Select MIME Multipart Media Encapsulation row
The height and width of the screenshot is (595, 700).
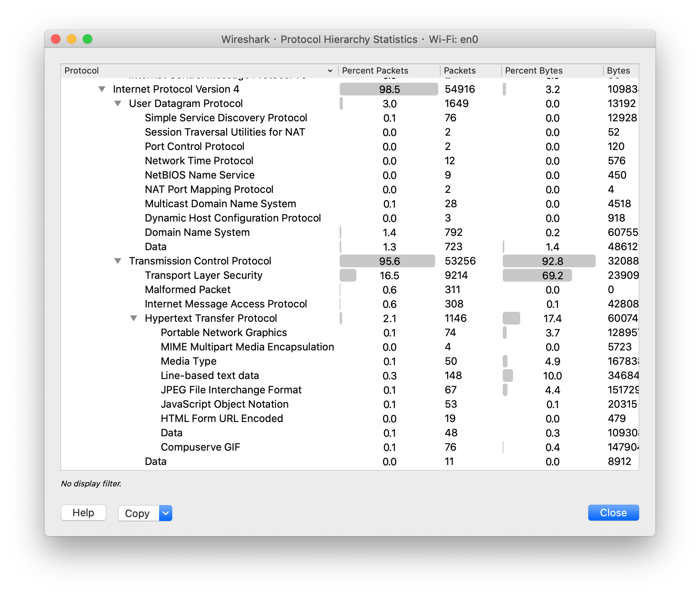pos(350,347)
